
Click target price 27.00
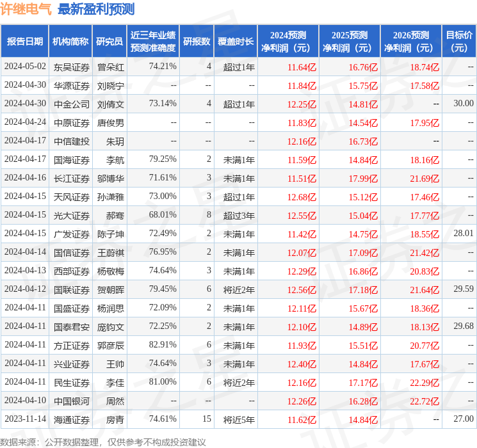[464, 419]
